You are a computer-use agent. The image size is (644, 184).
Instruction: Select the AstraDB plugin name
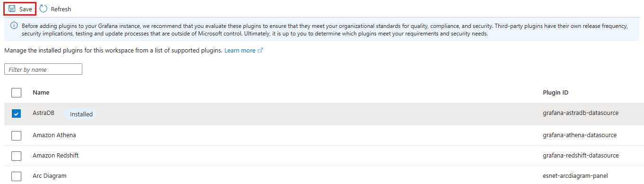pos(44,113)
